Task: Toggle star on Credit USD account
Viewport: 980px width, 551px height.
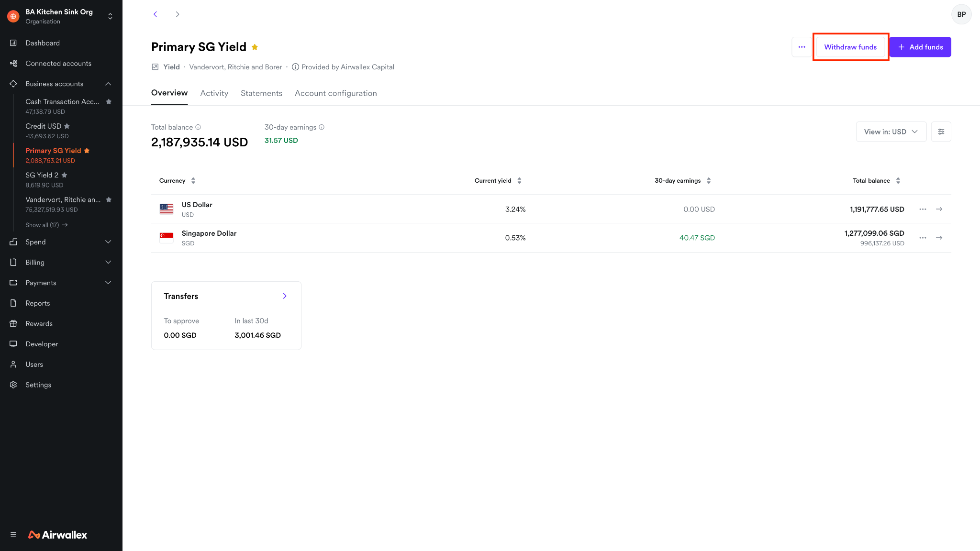Action: [x=67, y=126]
